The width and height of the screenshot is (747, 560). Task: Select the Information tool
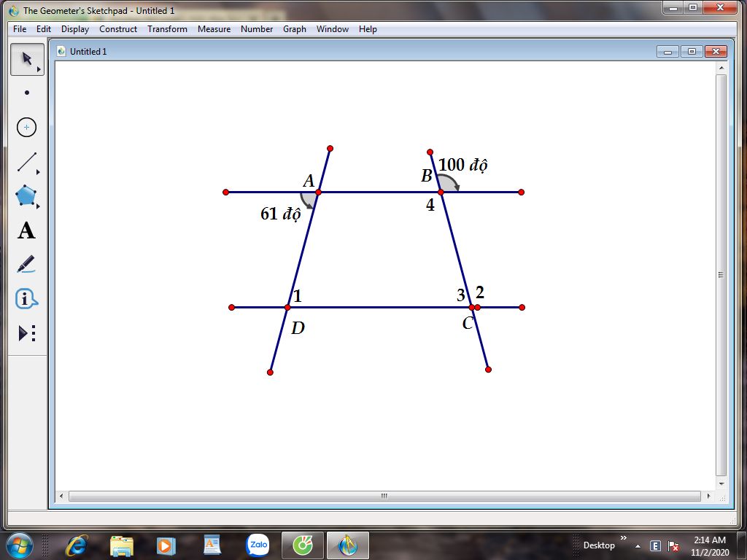pos(26,299)
